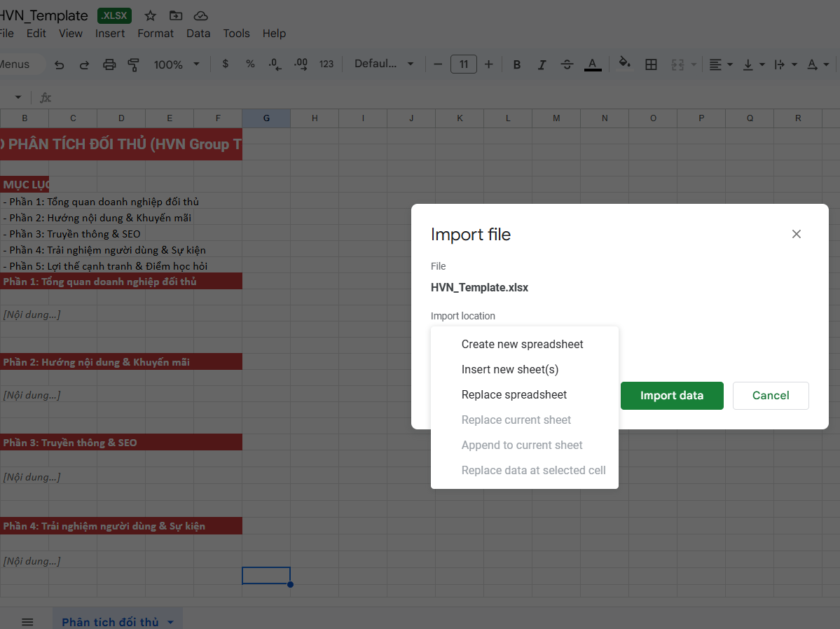Viewport: 840px width, 629px height.
Task: Click the HVN_Template document title
Action: 43,15
